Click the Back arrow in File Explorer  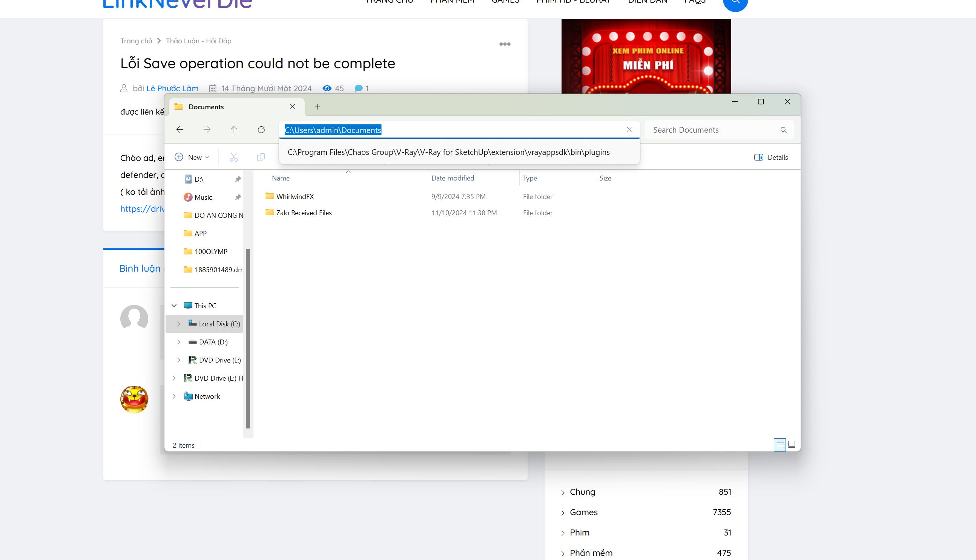(180, 130)
